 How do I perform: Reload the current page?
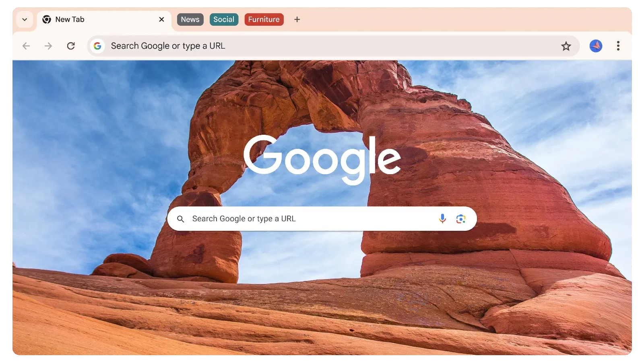coord(71,46)
